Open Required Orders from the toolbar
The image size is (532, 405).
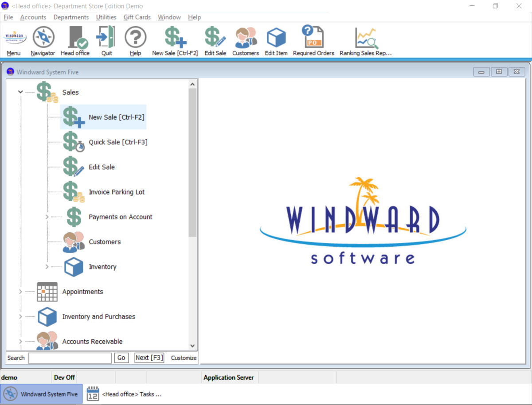[313, 40]
